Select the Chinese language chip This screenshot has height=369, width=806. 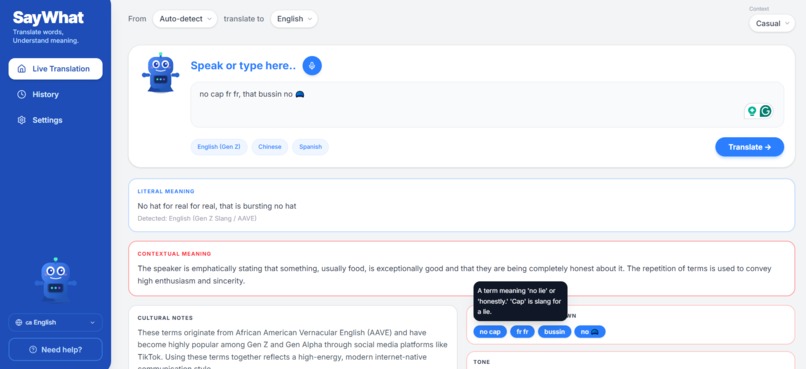270,147
